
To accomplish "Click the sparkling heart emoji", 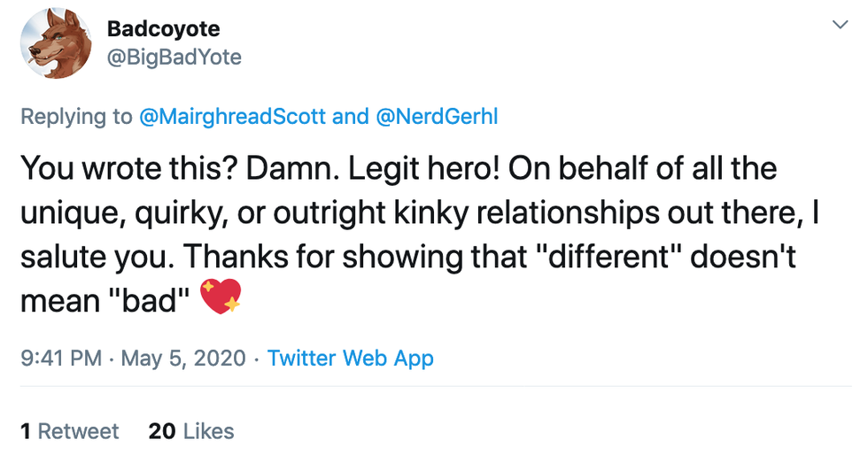I will click(221, 300).
